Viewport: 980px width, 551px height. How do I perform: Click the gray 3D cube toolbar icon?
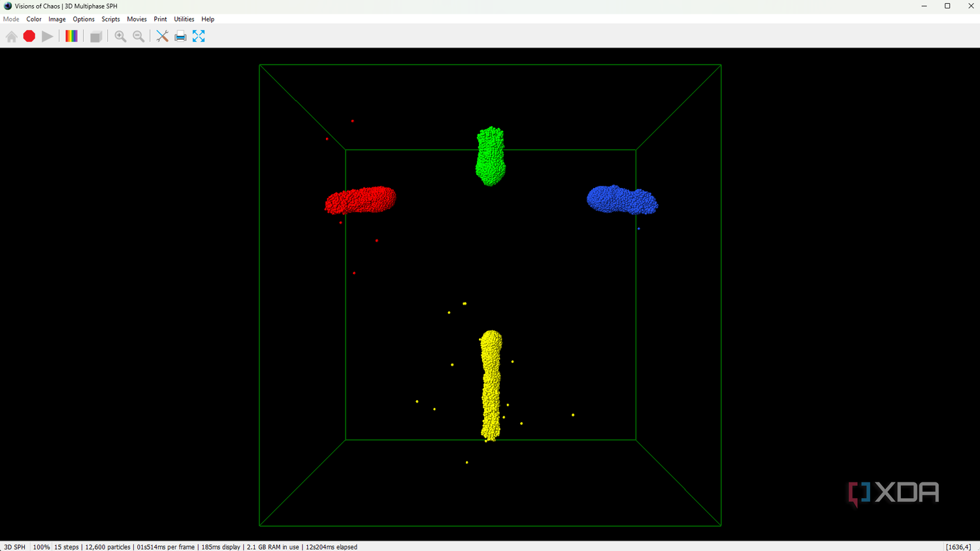click(96, 37)
